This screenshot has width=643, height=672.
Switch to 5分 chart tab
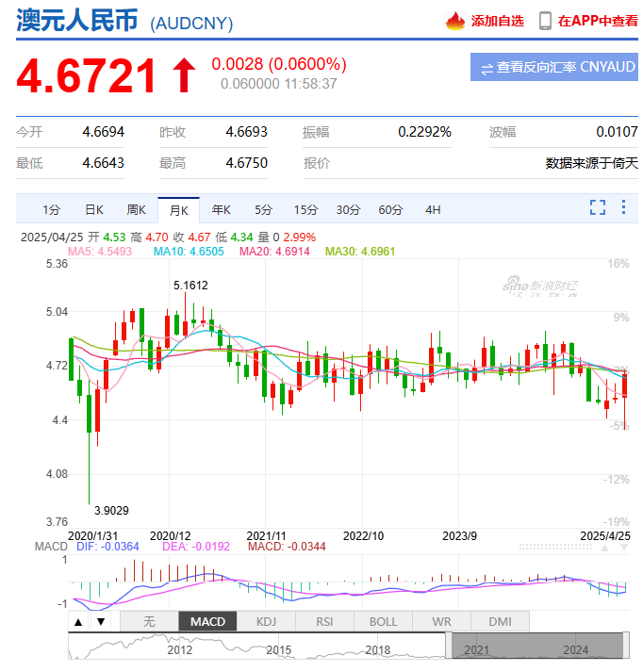(x=263, y=210)
